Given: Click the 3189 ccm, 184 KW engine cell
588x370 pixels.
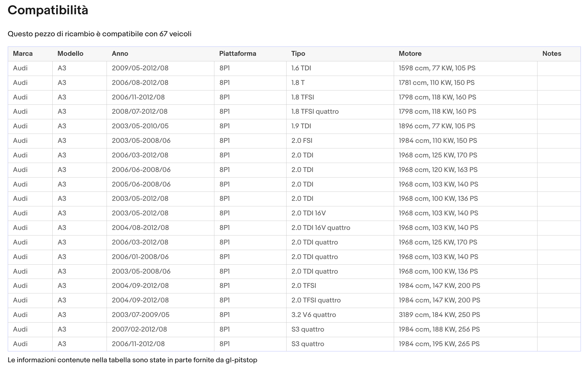Looking at the screenshot, I should (x=439, y=315).
